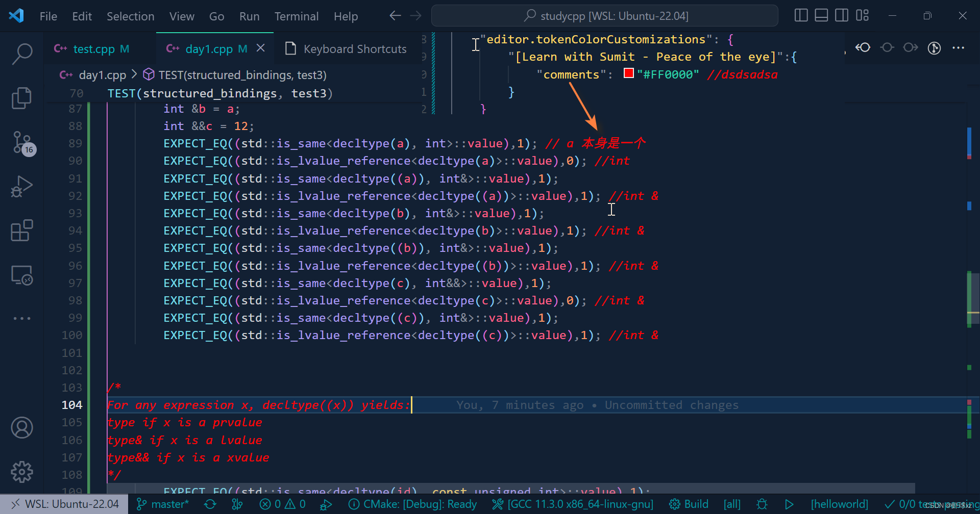Select the [helloworld] launch target

pyautogui.click(x=839, y=504)
